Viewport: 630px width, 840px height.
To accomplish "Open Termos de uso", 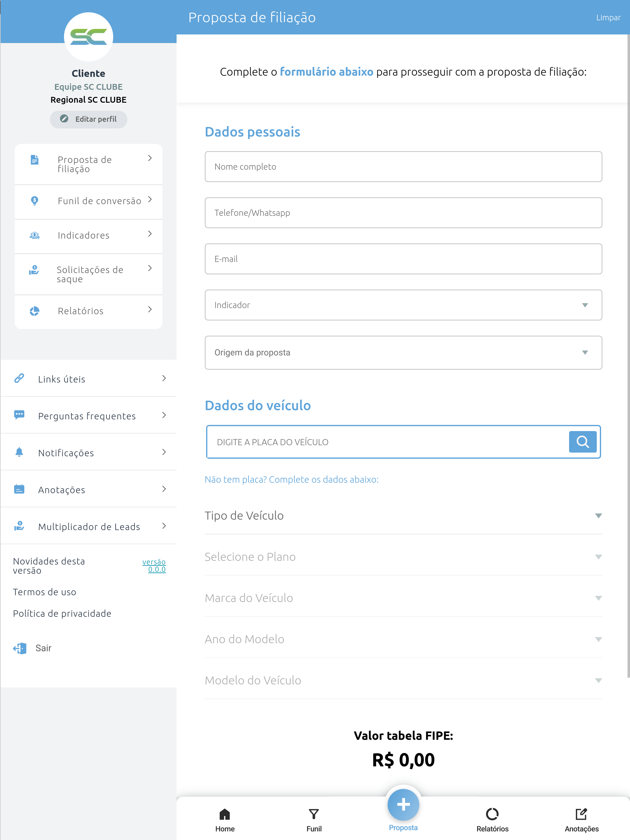I will 45,592.
